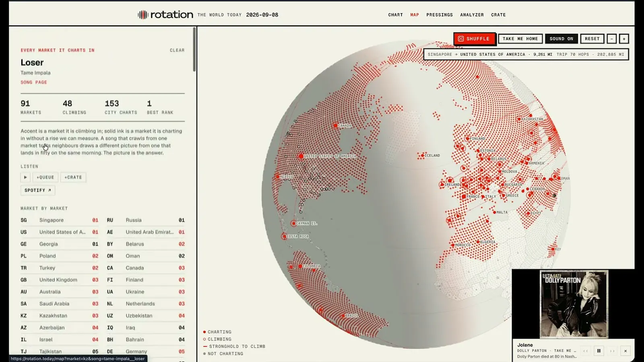Select the Greece marker on the globe
Image resolution: width=644 pixels, height=362 pixels.
click(x=503, y=195)
